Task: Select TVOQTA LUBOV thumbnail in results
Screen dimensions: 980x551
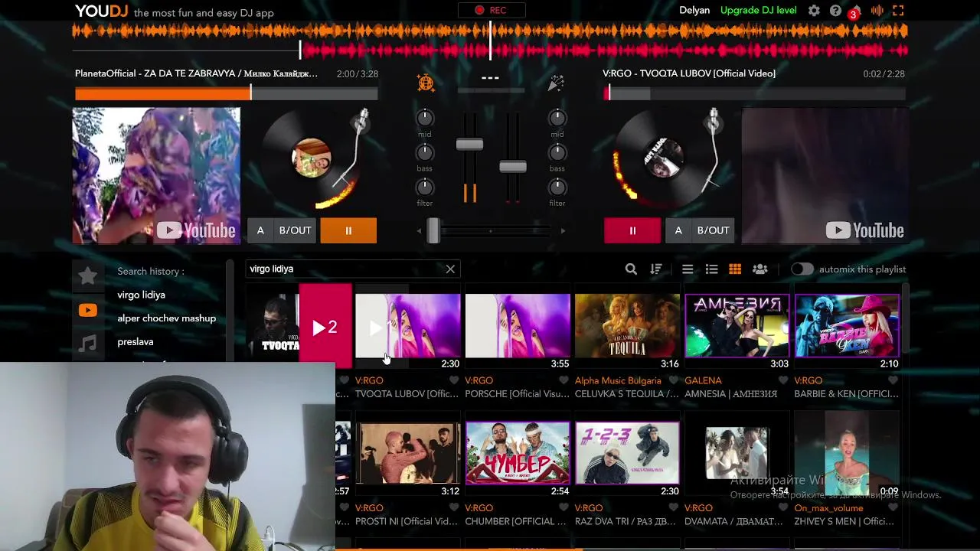Action: (x=408, y=325)
